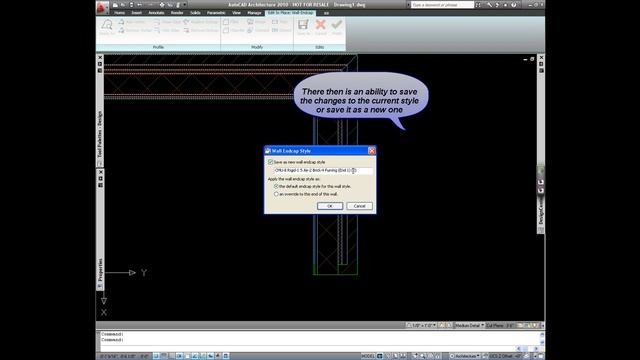This screenshot has width=640, height=360.
Task: Open the Home ribbon tab
Action: (x=120, y=13)
